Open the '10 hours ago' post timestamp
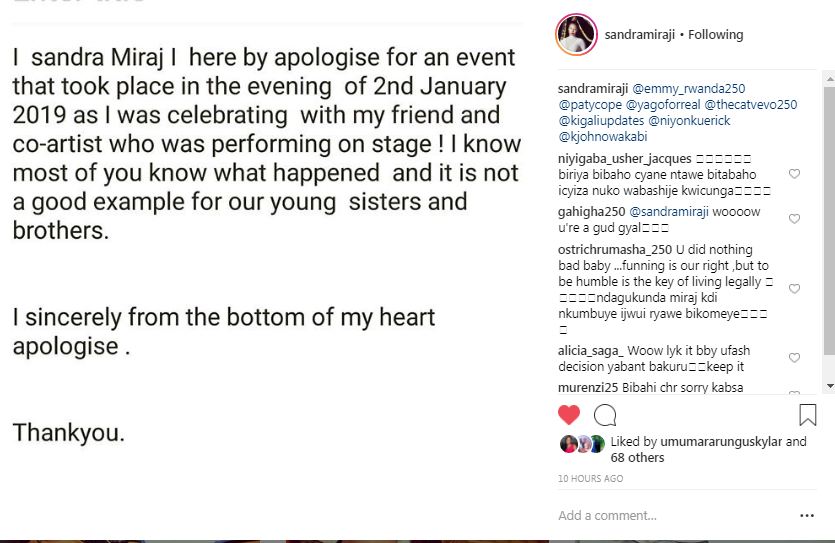This screenshot has height=543, width=835. [x=590, y=479]
